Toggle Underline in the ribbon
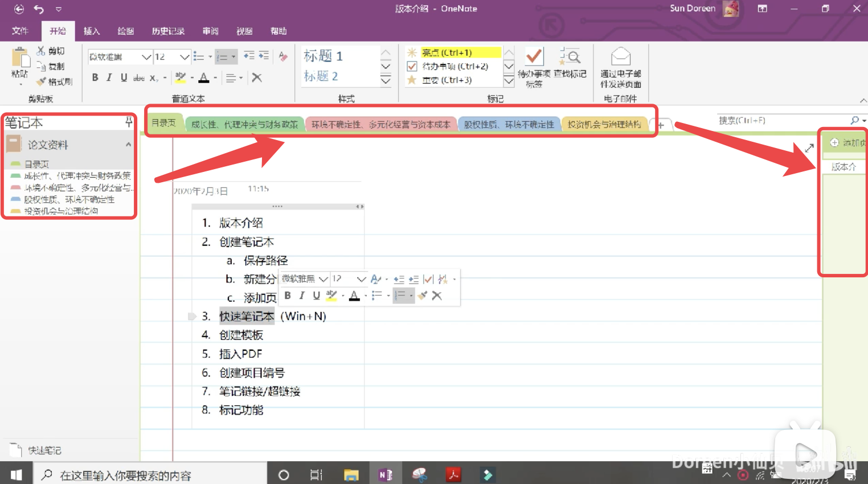Viewport: 868px width, 484px height. pos(124,77)
